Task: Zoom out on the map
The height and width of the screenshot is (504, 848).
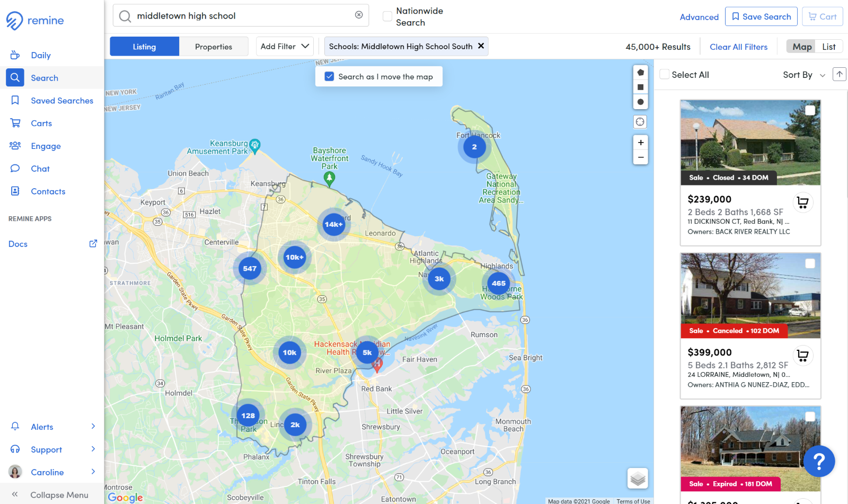Action: coord(640,157)
